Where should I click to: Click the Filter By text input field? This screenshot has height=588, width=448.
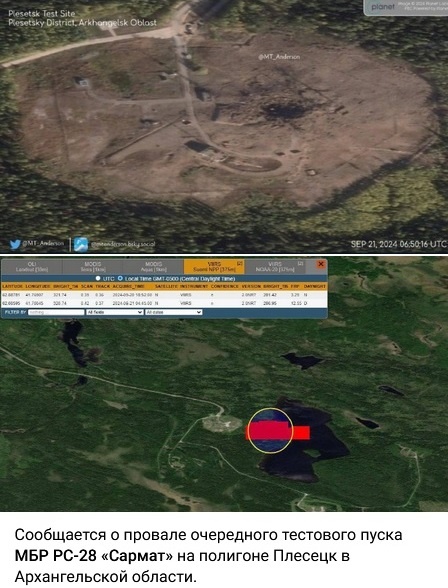56,312
